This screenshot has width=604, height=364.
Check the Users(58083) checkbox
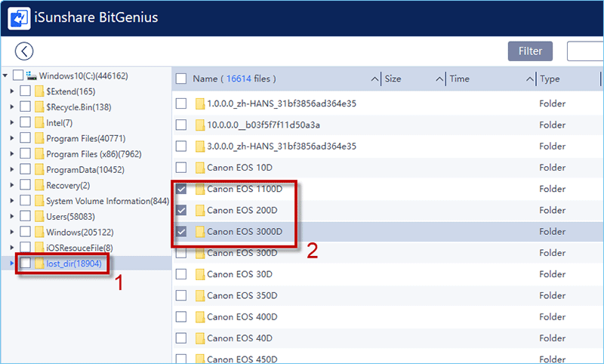[x=25, y=216]
